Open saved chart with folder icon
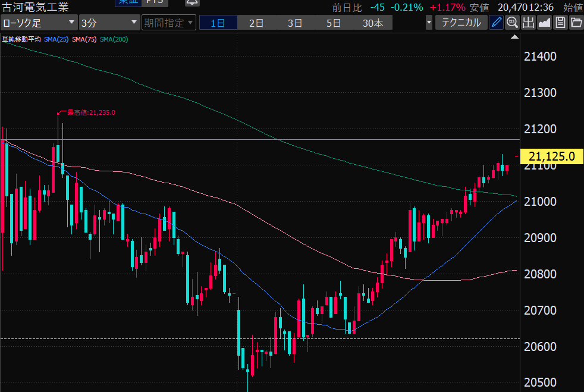The image size is (584, 392). pyautogui.click(x=576, y=23)
